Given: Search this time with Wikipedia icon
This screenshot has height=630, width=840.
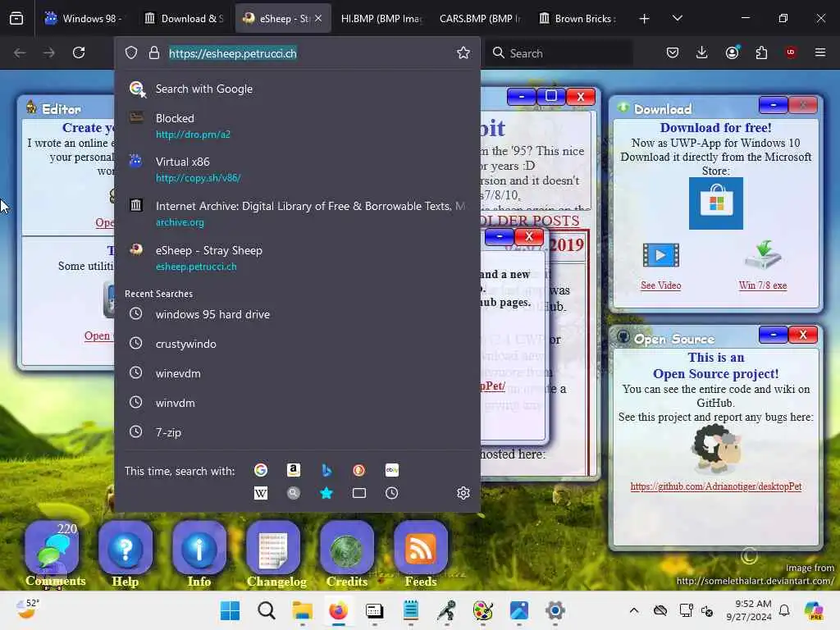Looking at the screenshot, I should (261, 493).
